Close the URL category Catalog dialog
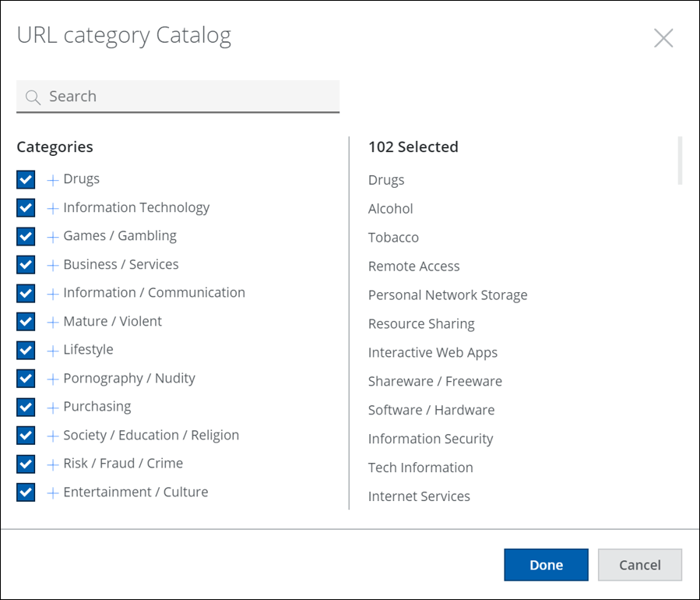The width and height of the screenshot is (700, 600). tap(663, 38)
